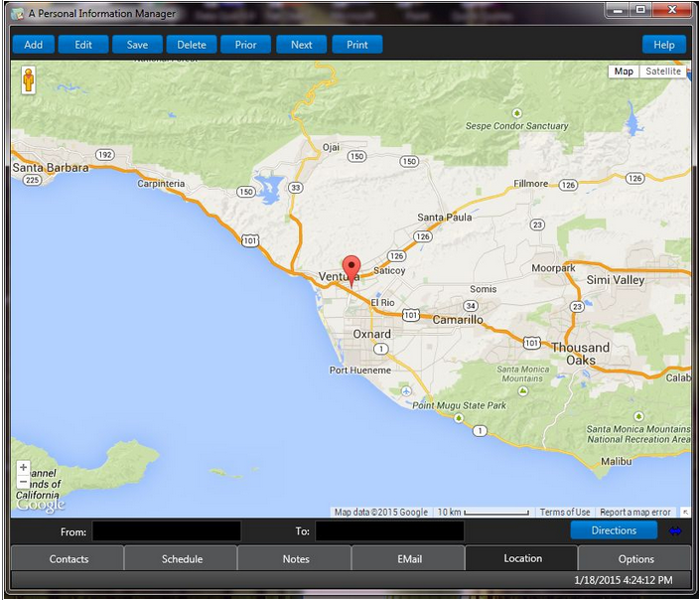
Task: Zoom in with the map plus button
Action: pos(23,467)
